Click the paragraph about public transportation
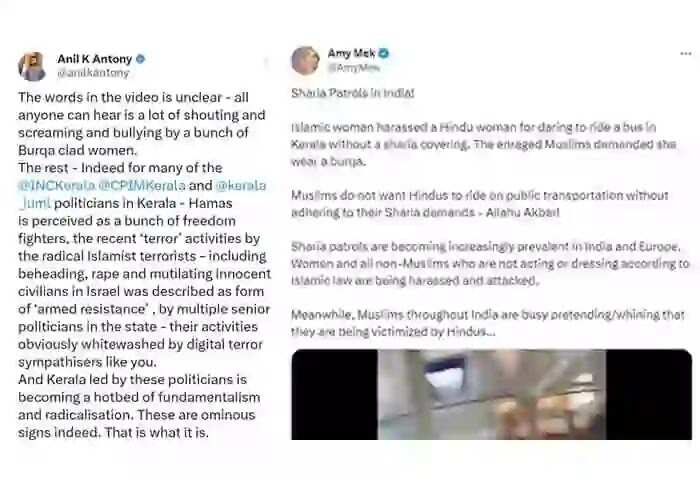Screen dimensions: 700x480 480,204
